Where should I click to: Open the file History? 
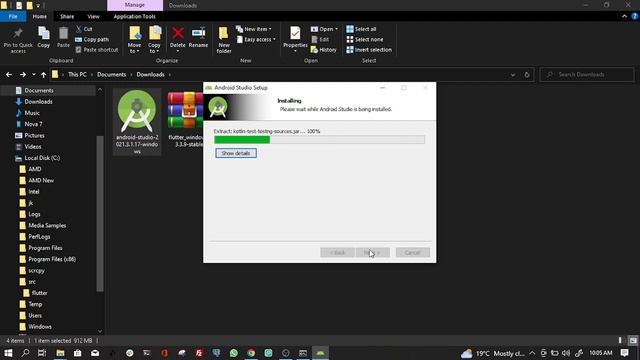pos(324,50)
